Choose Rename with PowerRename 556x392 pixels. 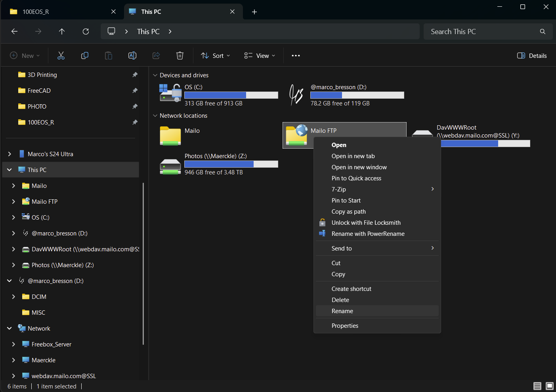point(368,233)
